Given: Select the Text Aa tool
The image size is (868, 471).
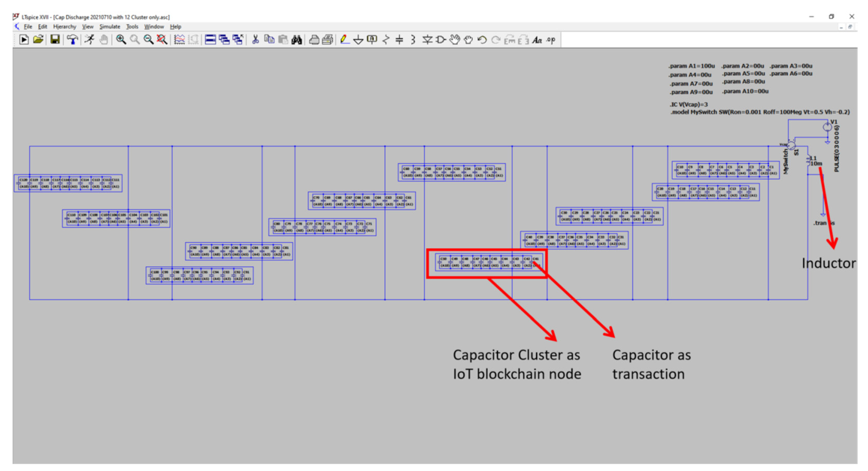Looking at the screenshot, I should 537,40.
